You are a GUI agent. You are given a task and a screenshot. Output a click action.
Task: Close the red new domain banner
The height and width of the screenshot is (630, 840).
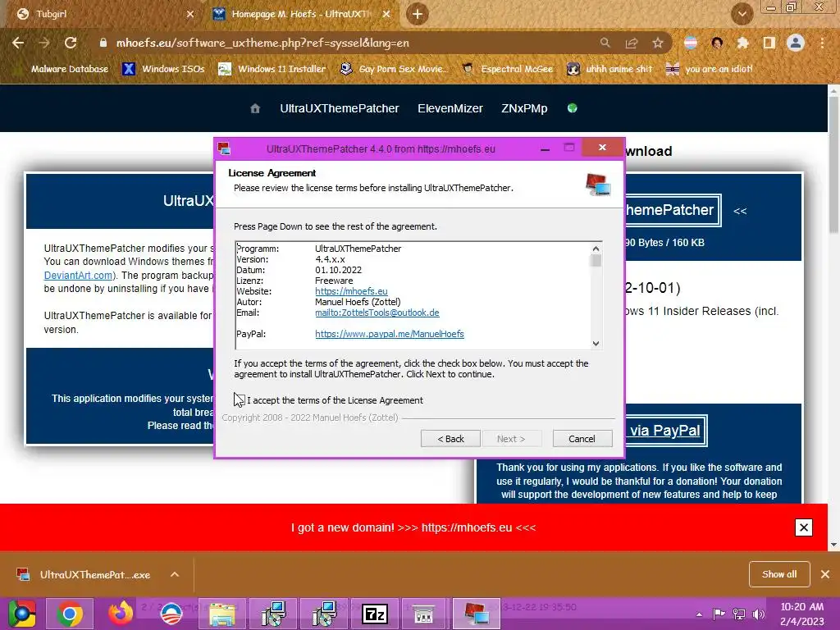pyautogui.click(x=804, y=527)
